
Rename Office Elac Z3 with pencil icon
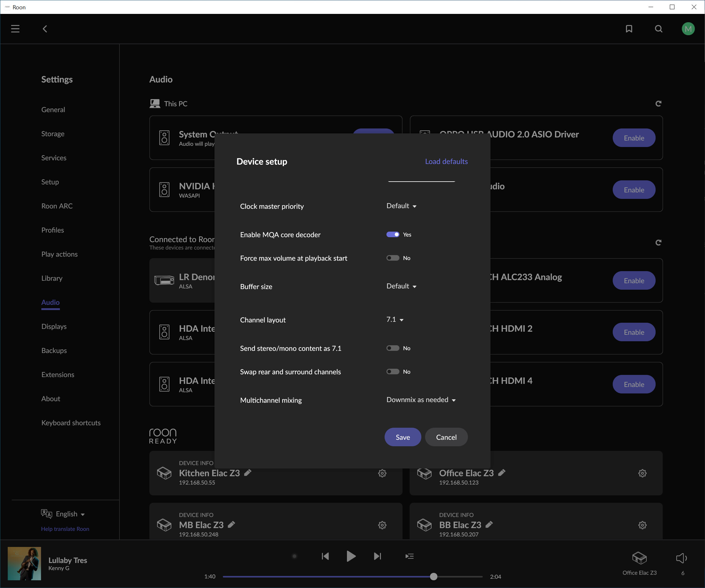coord(502,472)
